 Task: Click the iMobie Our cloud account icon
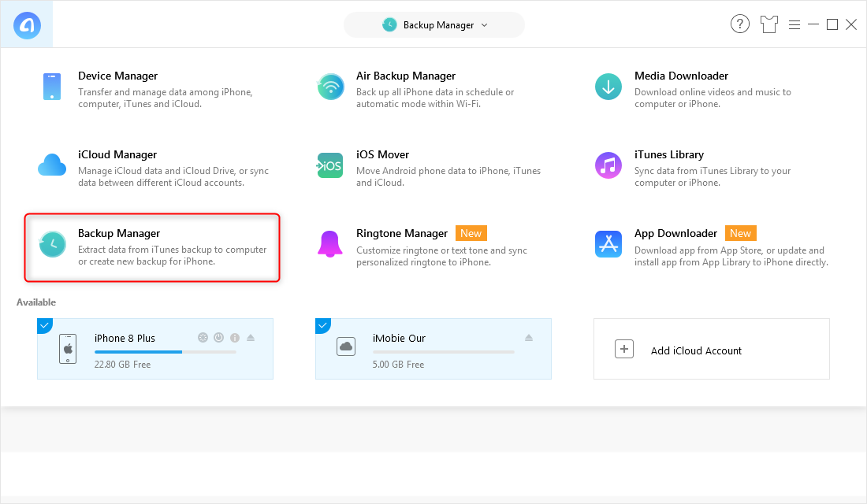click(x=346, y=346)
